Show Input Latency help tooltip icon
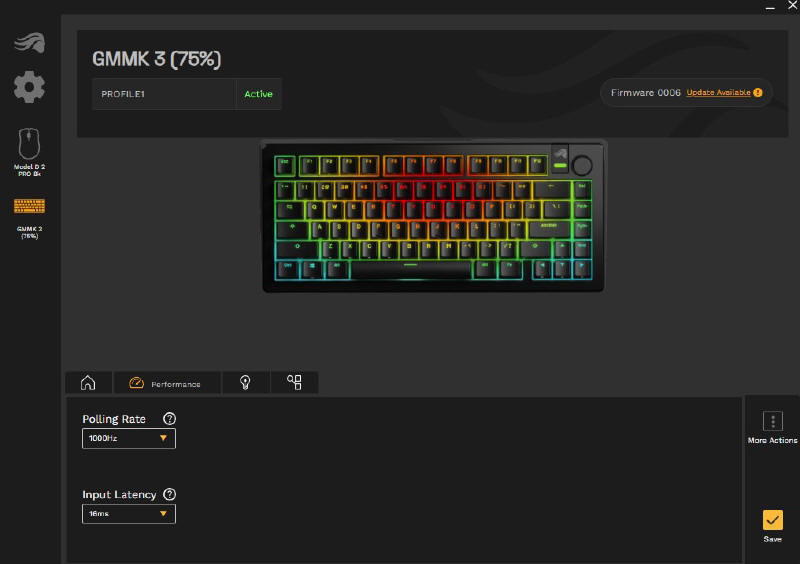Screen dimensions: 800x564 point(169,494)
